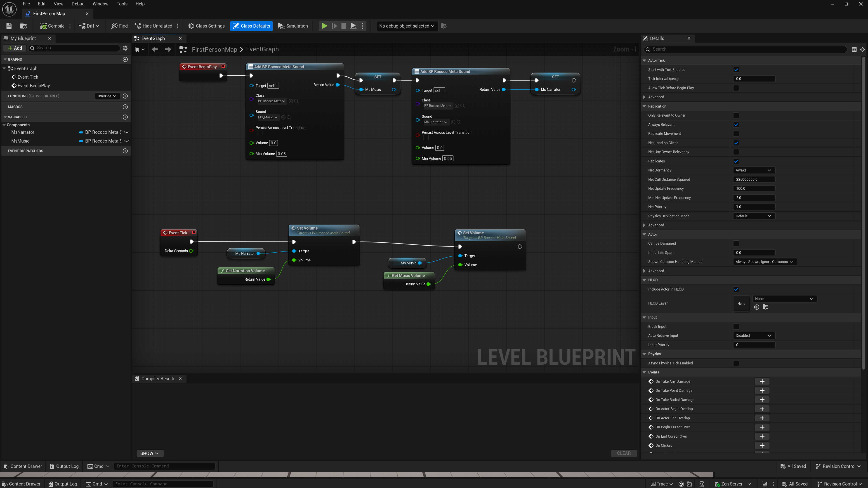The height and width of the screenshot is (488, 868).
Task: Click the green Play button
Action: tap(324, 26)
